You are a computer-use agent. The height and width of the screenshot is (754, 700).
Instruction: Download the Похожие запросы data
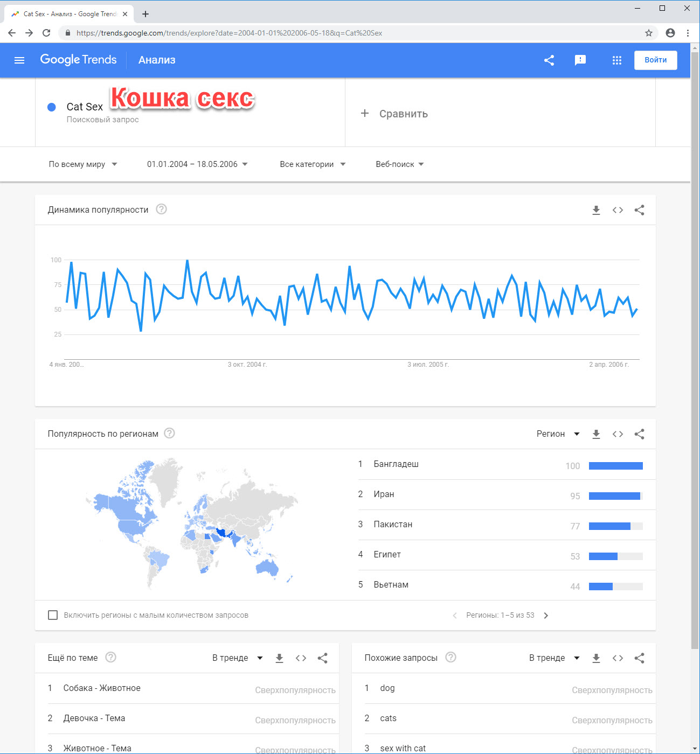coord(596,658)
